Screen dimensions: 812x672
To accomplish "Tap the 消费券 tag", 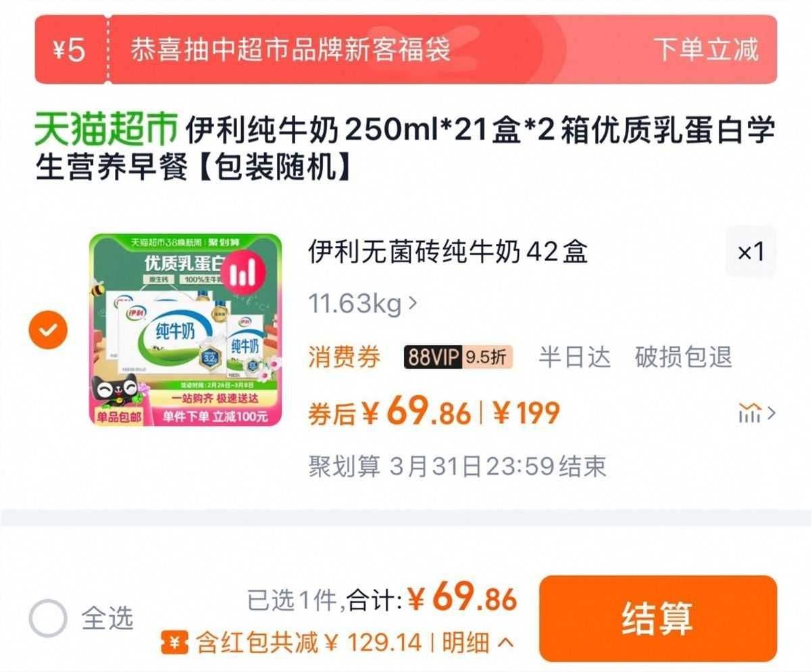I will click(x=345, y=357).
